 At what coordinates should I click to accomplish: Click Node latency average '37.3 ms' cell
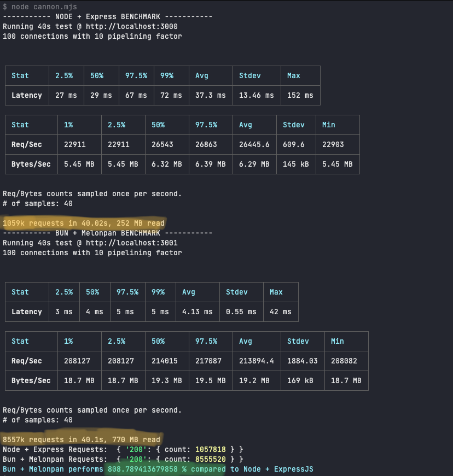pos(211,95)
